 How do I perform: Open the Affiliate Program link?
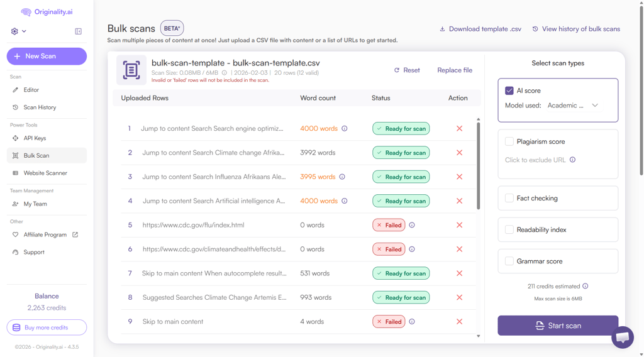tap(45, 234)
